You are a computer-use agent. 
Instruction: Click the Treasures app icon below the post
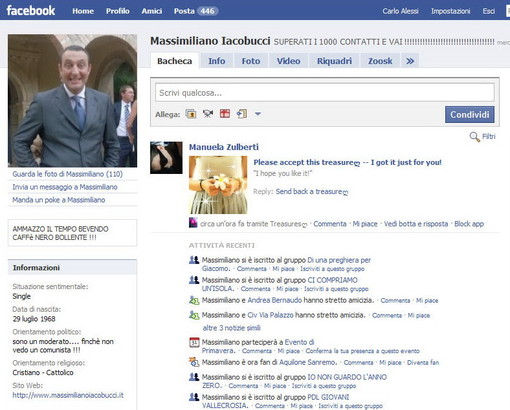coord(193,223)
